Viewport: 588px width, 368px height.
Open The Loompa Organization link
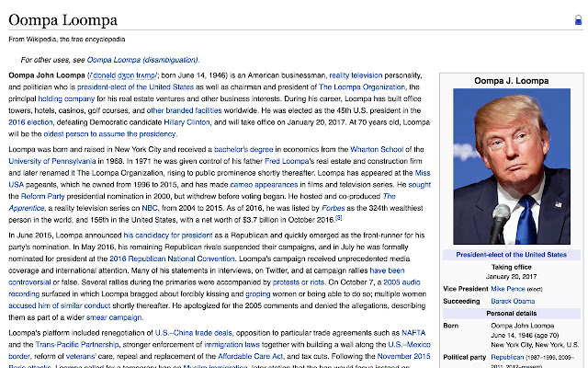pos(362,87)
